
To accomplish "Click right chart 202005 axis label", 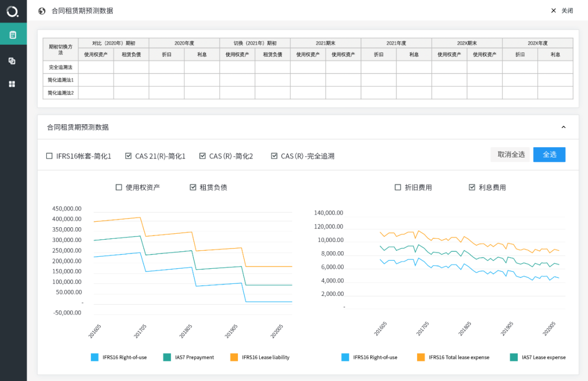I will [x=549, y=329].
